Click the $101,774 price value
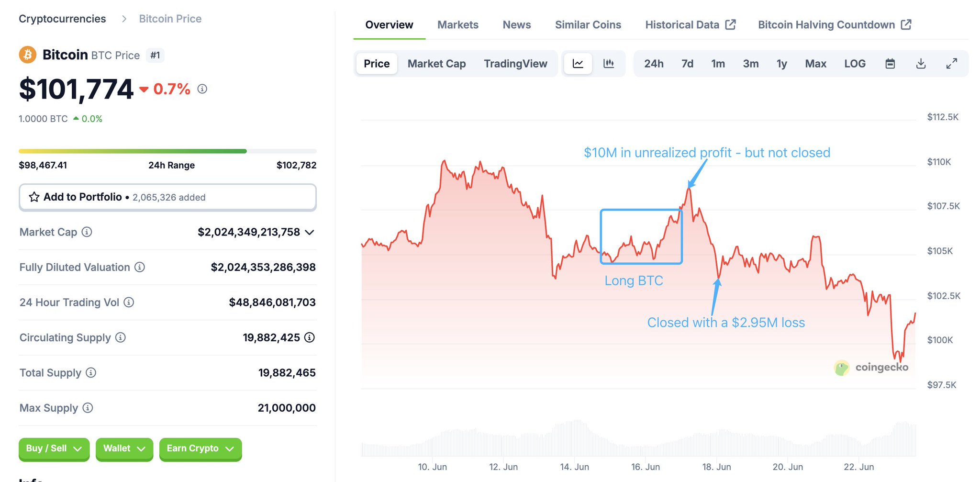This screenshot has height=482, width=980. coord(76,90)
